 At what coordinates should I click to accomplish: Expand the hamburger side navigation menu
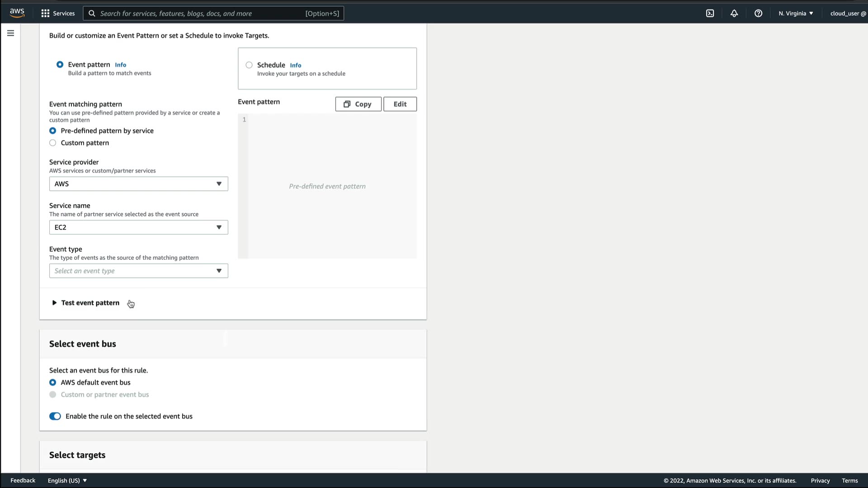click(x=10, y=33)
